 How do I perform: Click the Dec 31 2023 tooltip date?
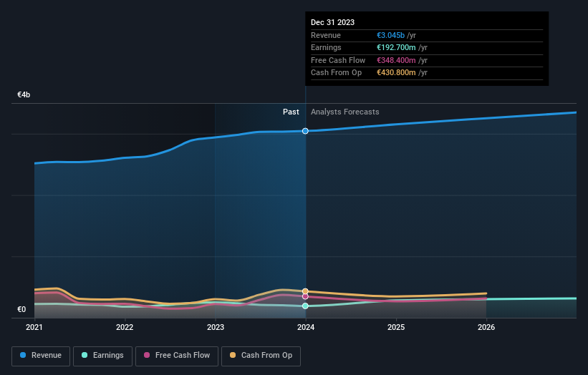point(332,22)
